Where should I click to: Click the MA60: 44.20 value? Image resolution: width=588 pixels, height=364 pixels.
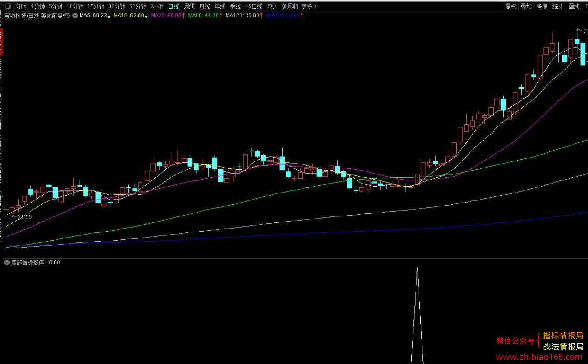click(205, 16)
